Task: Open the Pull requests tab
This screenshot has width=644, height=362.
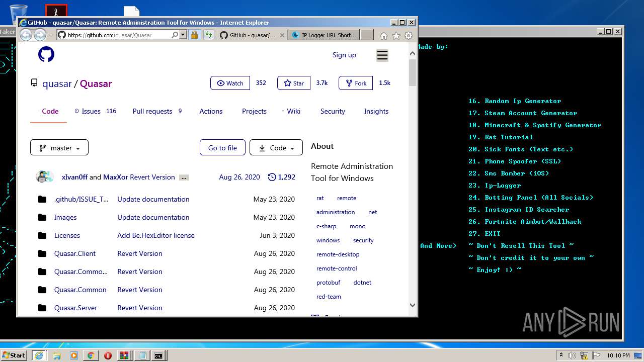Action: 157,111
